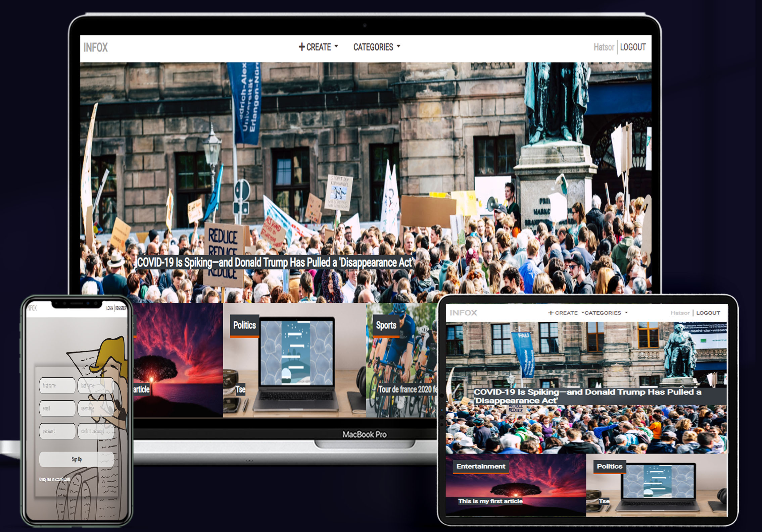762x532 pixels.
Task: Click LOGOUT on the tablet navbar
Action: [708, 313]
